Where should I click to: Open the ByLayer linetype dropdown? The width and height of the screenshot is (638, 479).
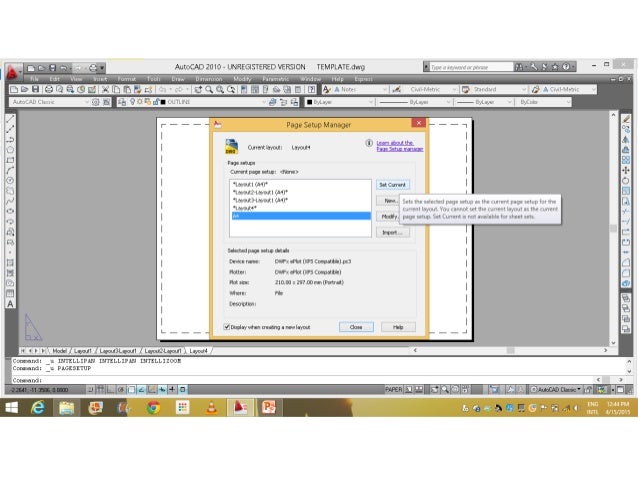448,102
